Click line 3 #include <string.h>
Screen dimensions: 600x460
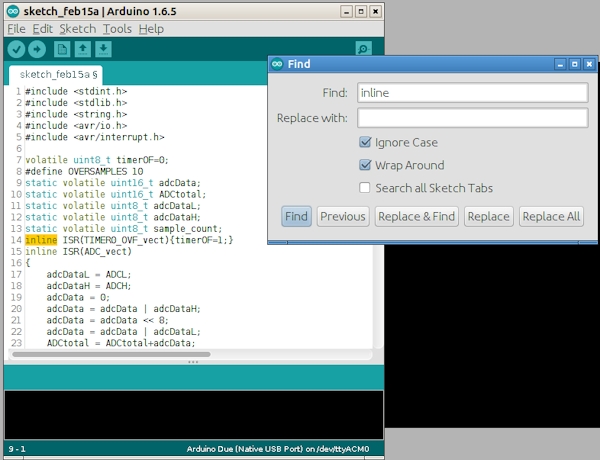(76, 114)
